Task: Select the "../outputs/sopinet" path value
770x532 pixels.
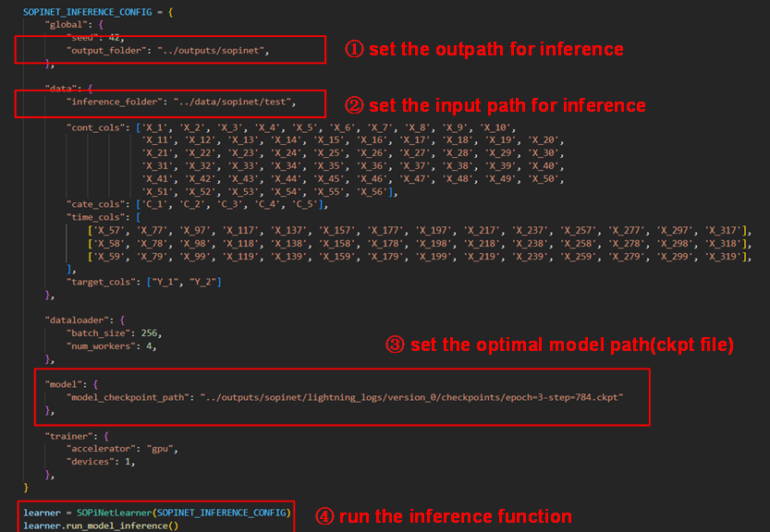Action: pos(211,50)
